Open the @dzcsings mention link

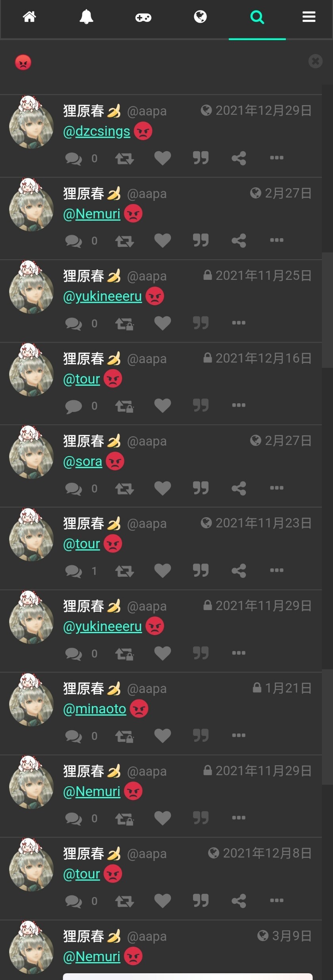(x=97, y=131)
